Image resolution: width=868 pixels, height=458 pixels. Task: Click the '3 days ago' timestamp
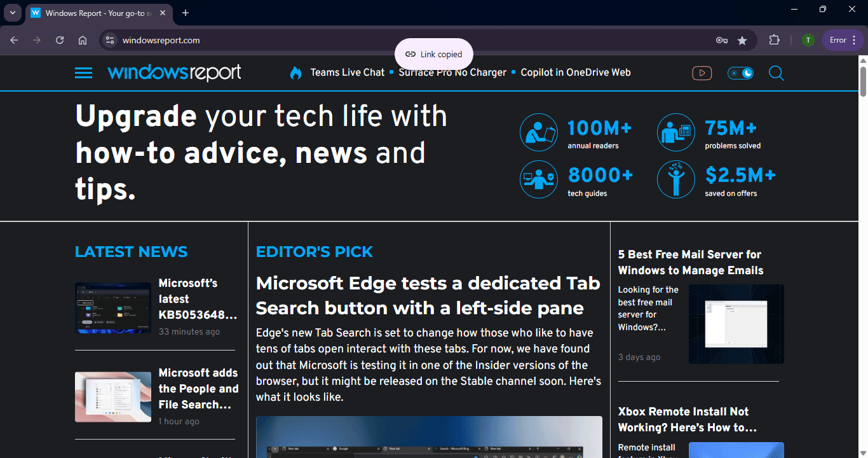(x=639, y=357)
